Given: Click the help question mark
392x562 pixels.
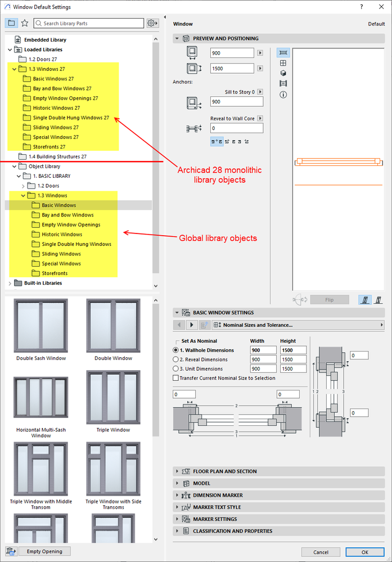Looking at the screenshot, I should [x=362, y=7].
